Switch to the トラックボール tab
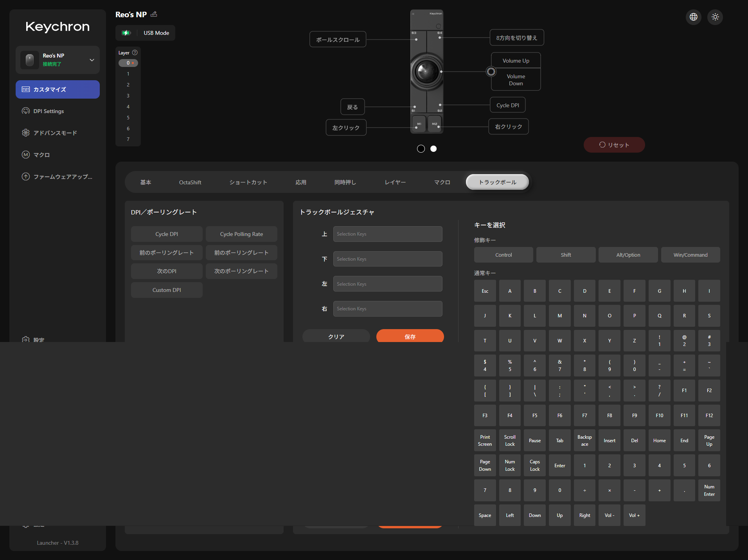This screenshot has width=748, height=560. point(497,182)
